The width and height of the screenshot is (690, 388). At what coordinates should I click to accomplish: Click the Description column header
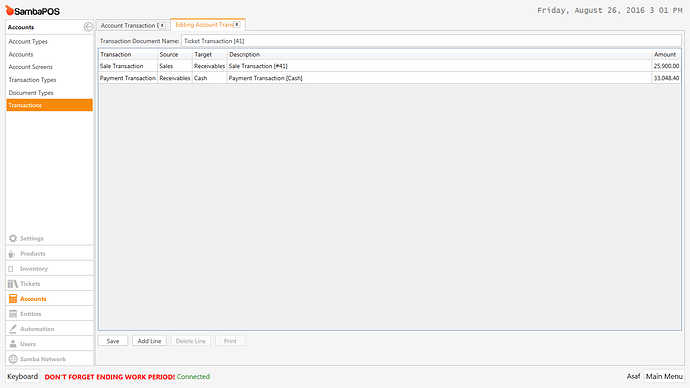coord(439,55)
